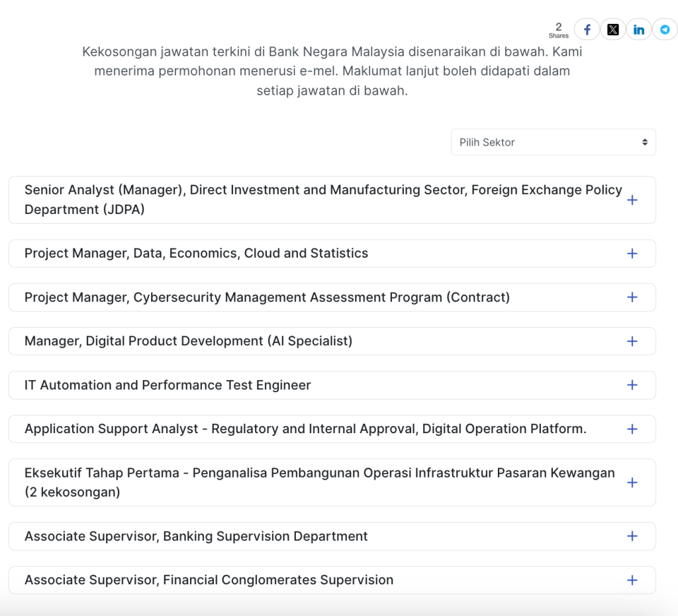This screenshot has height=616, width=678.
Task: Open Project Manager, Data, Economics title text
Action: [196, 254]
